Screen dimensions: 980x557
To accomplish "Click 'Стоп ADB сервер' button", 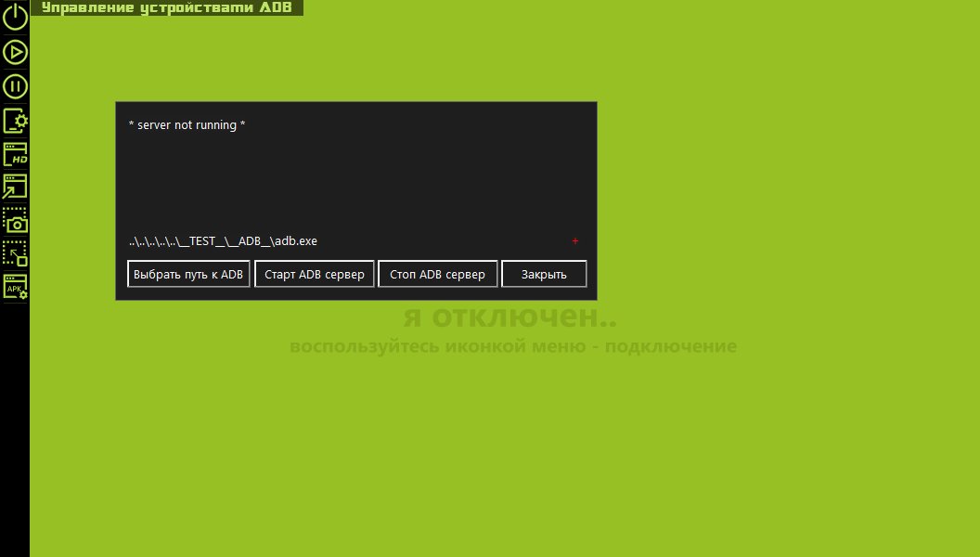I will coord(437,274).
